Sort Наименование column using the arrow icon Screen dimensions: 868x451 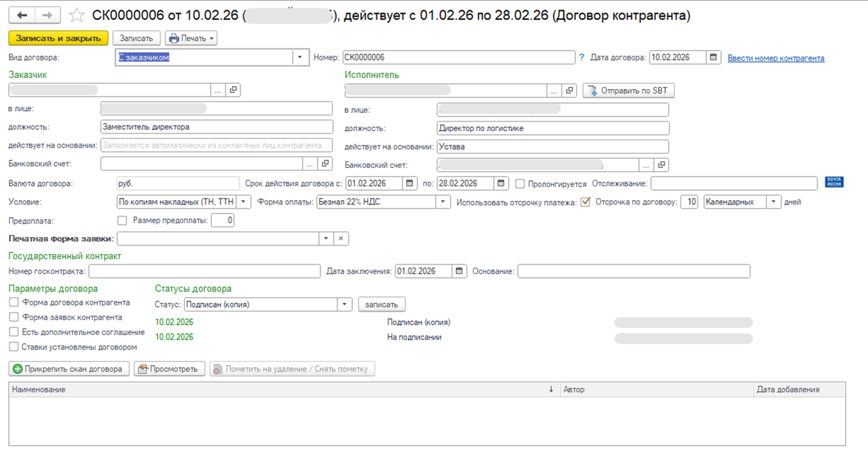[x=551, y=389]
